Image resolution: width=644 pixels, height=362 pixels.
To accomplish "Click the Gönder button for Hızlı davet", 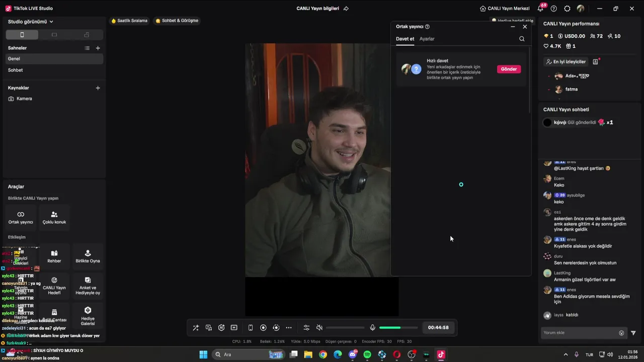I will point(509,69).
